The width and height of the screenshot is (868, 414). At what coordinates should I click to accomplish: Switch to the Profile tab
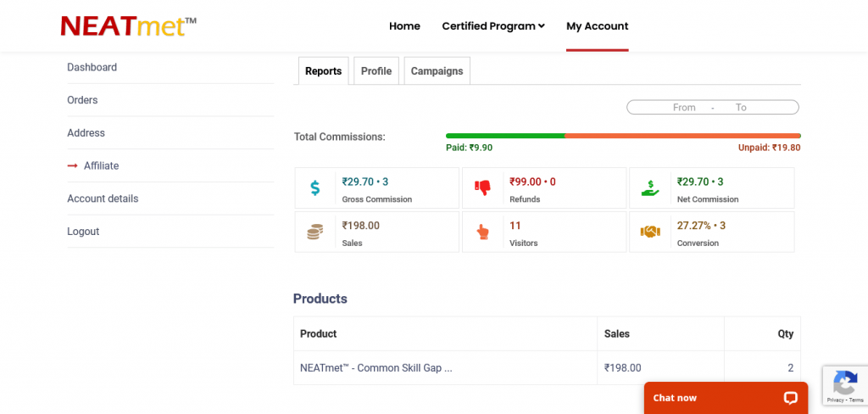pyautogui.click(x=376, y=71)
